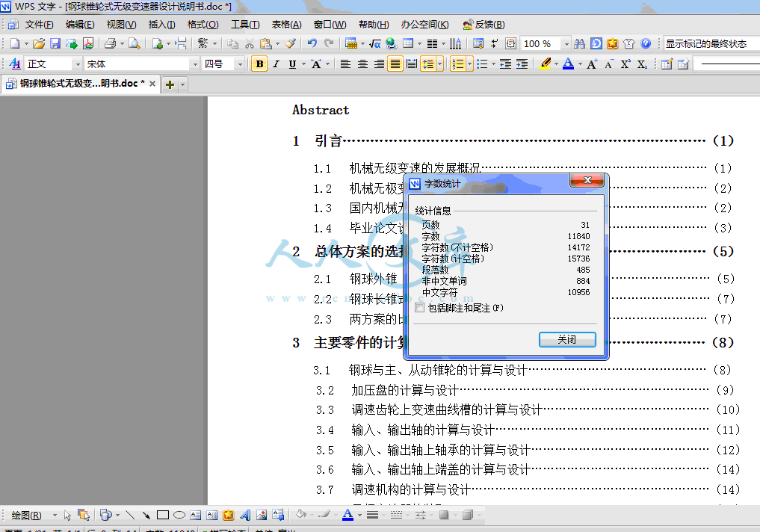Apply subscript formatting
Image resolution: width=760 pixels, height=532 pixels.
[x=642, y=64]
